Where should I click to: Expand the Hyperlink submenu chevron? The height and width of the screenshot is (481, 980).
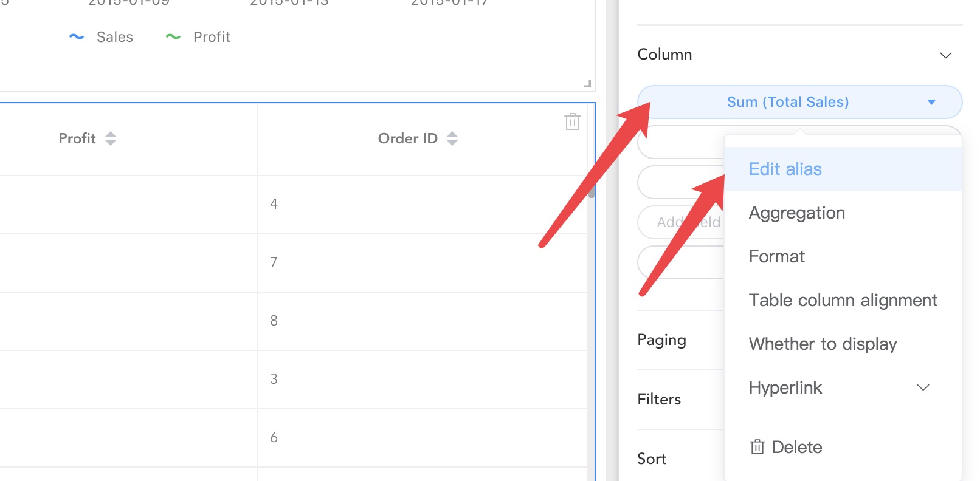coord(923,387)
